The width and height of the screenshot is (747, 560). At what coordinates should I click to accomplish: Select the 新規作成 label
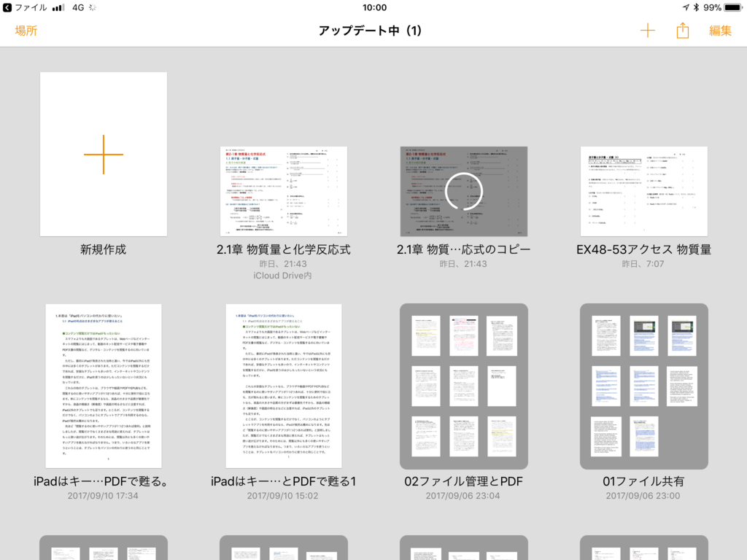pyautogui.click(x=104, y=249)
